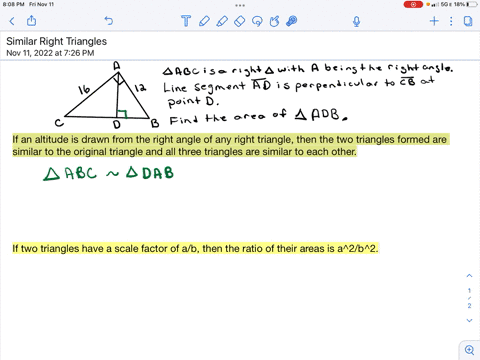Open the page view icon

[x=468, y=21]
